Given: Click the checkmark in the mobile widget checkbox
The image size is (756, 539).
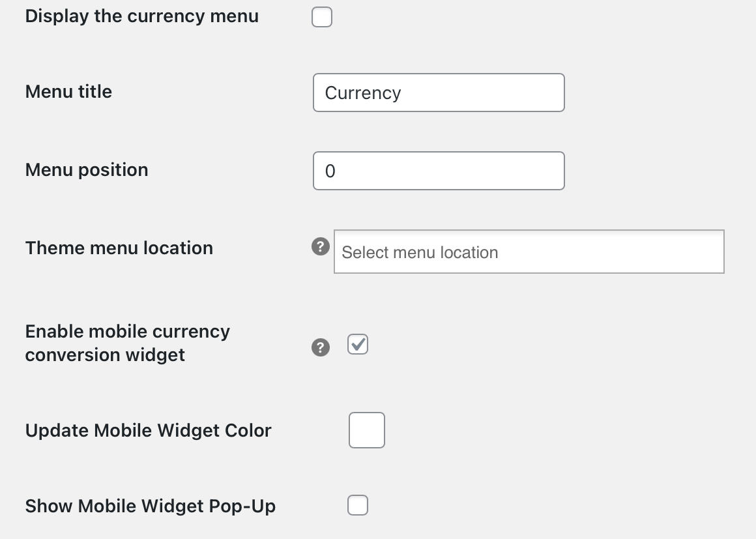Looking at the screenshot, I should (x=358, y=343).
